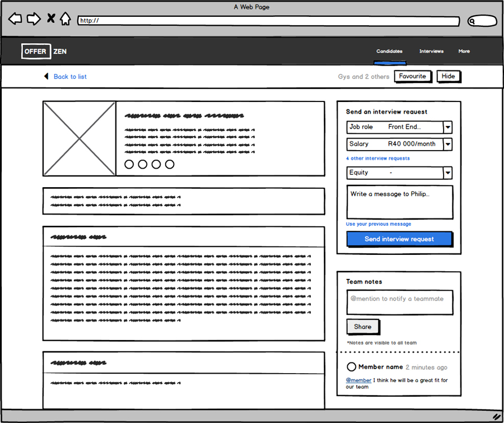Image resolution: width=504 pixels, height=423 pixels.
Task: Click the browser forward arrow
Action: point(34,18)
